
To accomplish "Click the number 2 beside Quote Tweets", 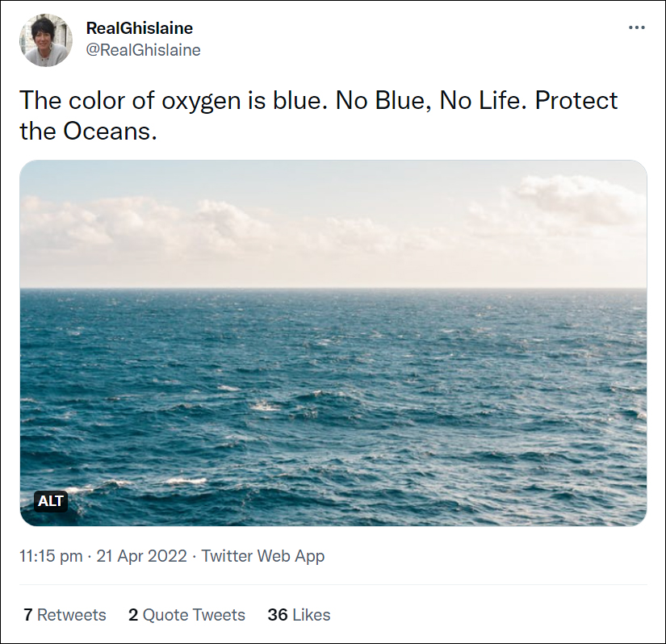I will click(132, 615).
